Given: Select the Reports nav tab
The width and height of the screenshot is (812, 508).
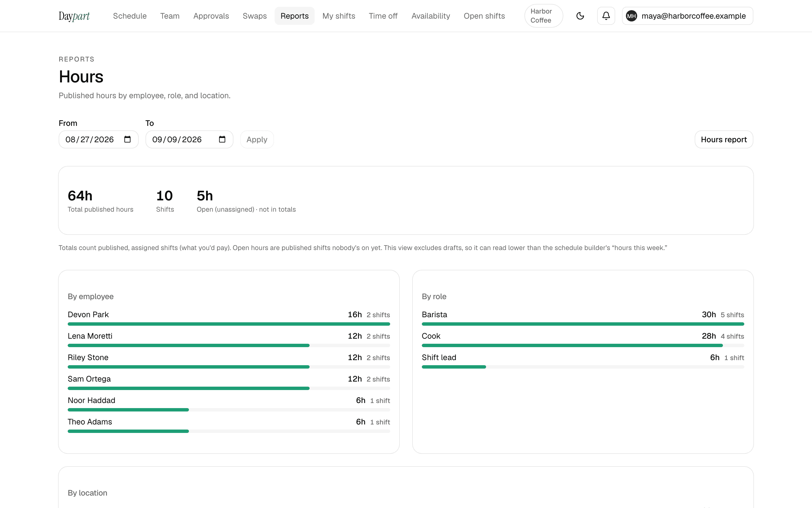Looking at the screenshot, I should 295,16.
